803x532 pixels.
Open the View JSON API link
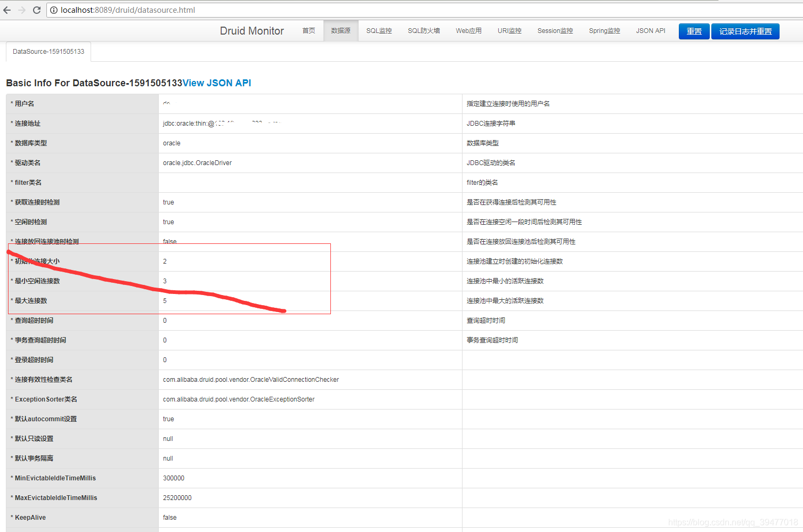click(217, 83)
